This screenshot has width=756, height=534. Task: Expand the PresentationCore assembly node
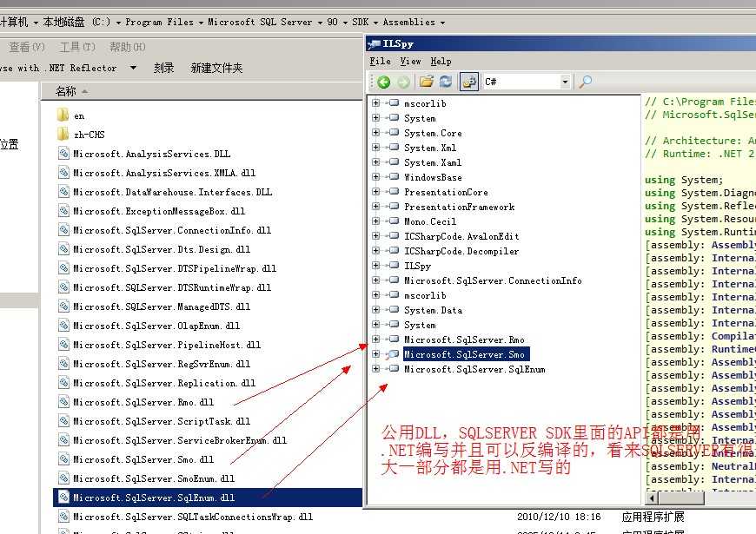(x=376, y=192)
